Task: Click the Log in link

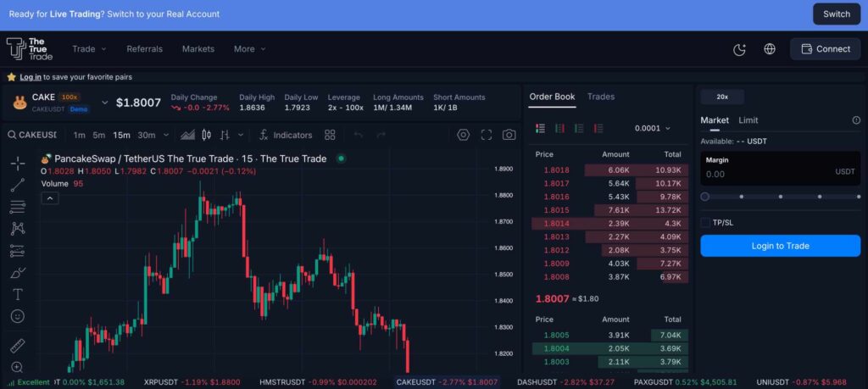Action: pos(31,77)
